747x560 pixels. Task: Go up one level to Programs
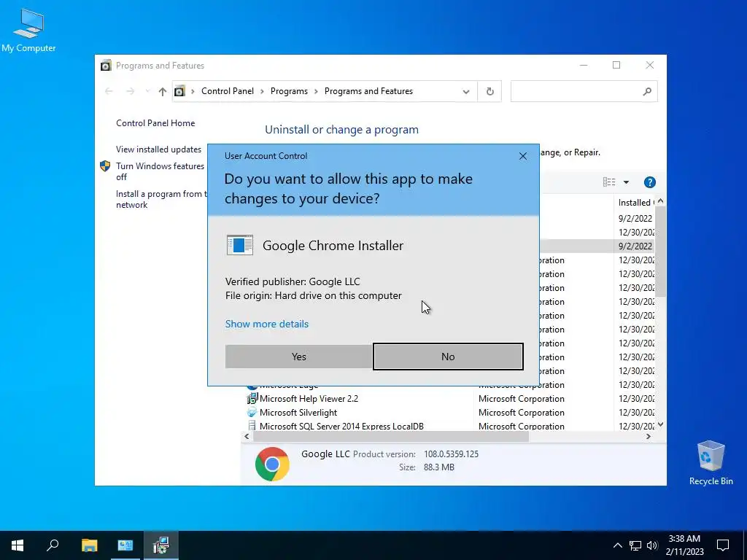coord(163,91)
